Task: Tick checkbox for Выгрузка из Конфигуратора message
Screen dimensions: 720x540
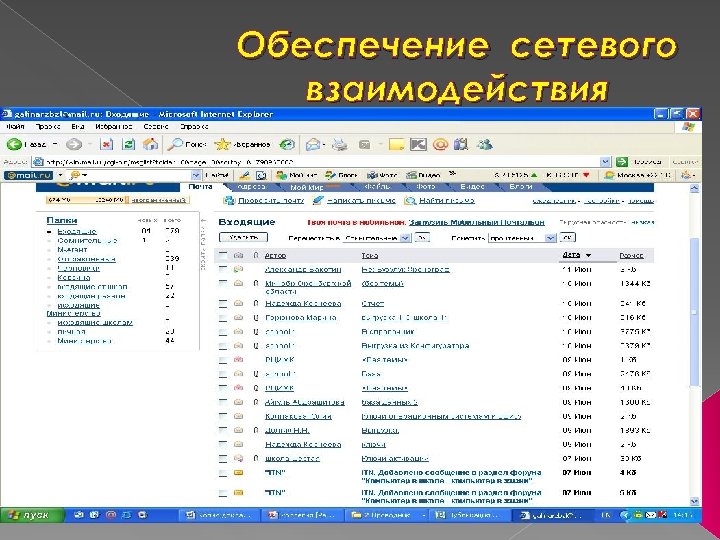Action: [x=223, y=346]
